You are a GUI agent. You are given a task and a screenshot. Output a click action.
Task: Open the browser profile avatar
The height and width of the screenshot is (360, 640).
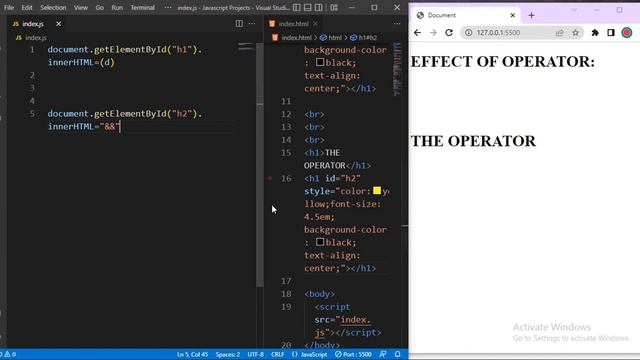pyautogui.click(x=627, y=33)
